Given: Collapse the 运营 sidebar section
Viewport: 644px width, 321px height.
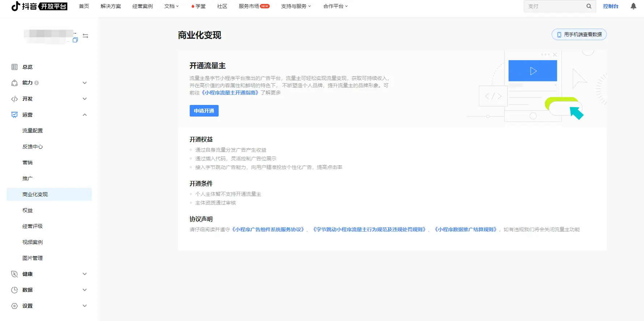Looking at the screenshot, I should coord(84,115).
